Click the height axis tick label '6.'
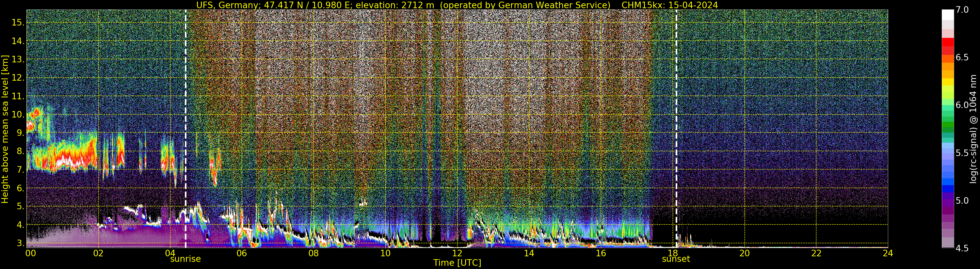 20,188
